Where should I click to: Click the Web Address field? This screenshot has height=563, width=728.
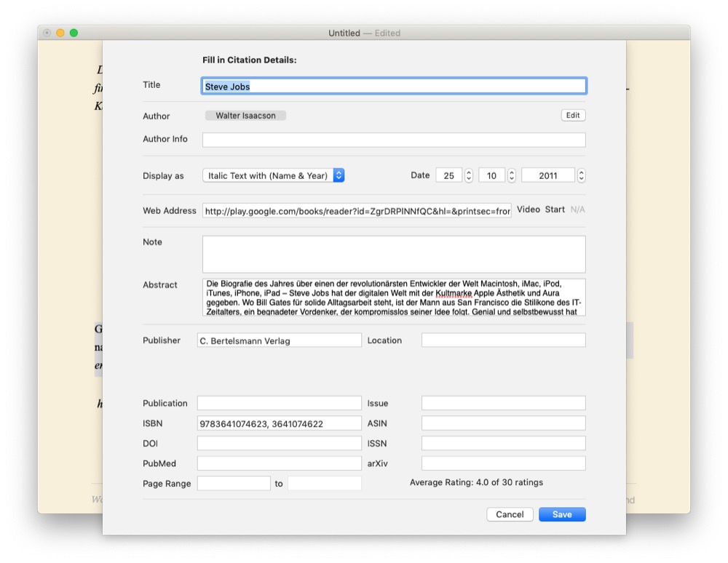(357, 211)
